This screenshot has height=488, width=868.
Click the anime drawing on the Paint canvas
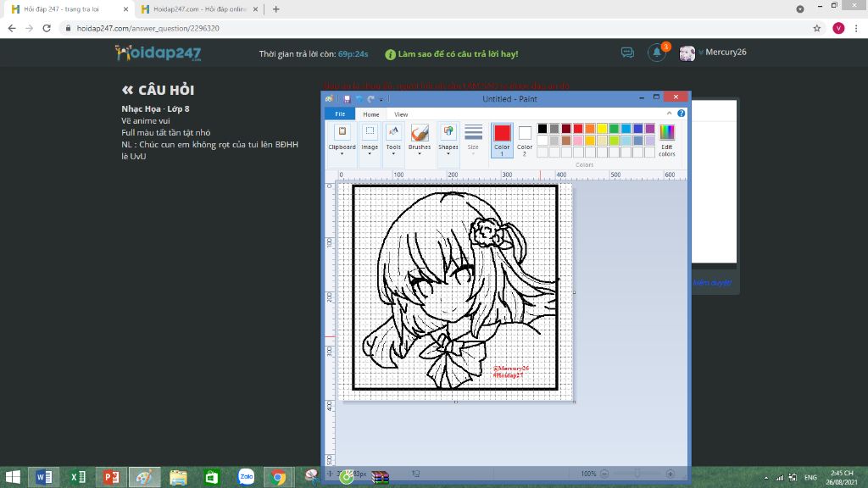[455, 288]
